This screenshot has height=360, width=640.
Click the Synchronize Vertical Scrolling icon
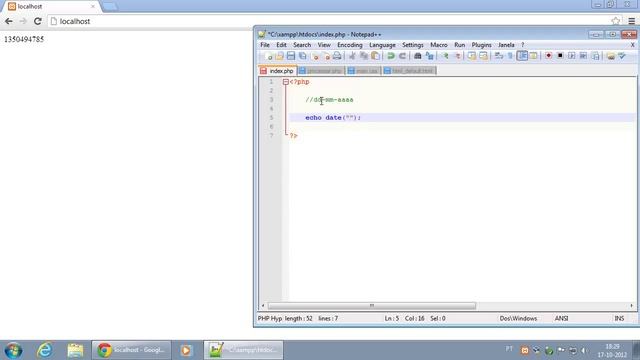tap(472, 56)
